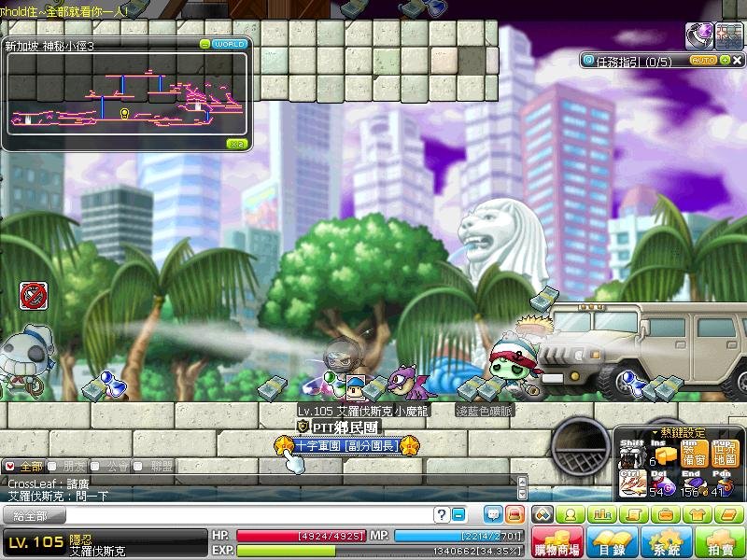Open the equipment shirt icon
The image size is (747, 560).
pyautogui.click(x=698, y=515)
